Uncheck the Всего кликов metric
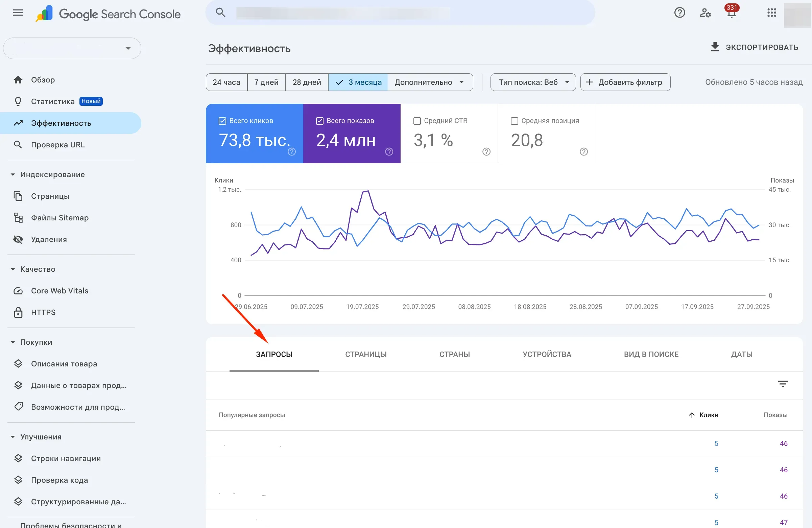 [x=222, y=120]
